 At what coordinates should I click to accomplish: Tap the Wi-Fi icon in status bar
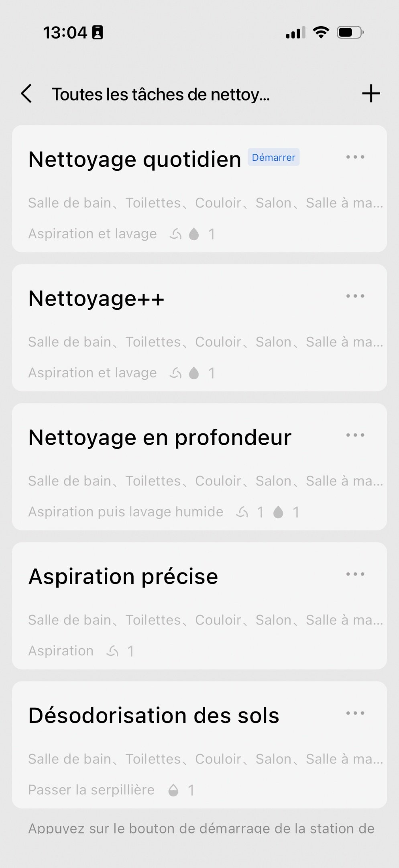[x=321, y=32]
